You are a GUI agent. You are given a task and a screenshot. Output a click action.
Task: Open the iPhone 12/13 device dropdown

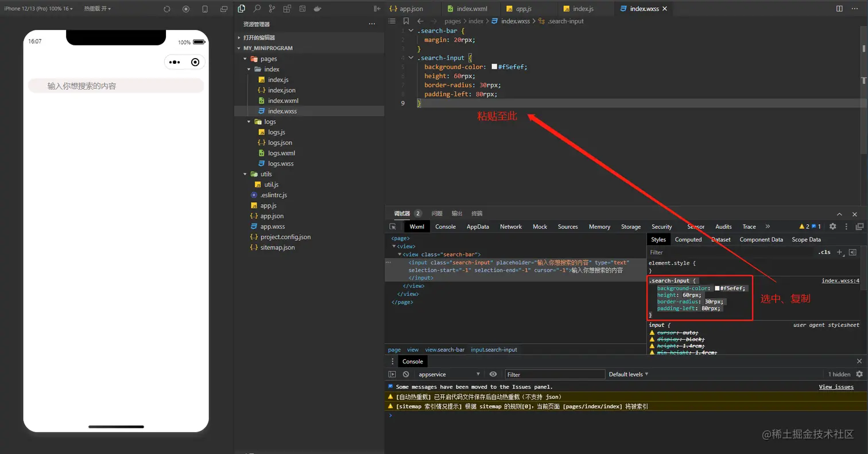click(x=38, y=9)
